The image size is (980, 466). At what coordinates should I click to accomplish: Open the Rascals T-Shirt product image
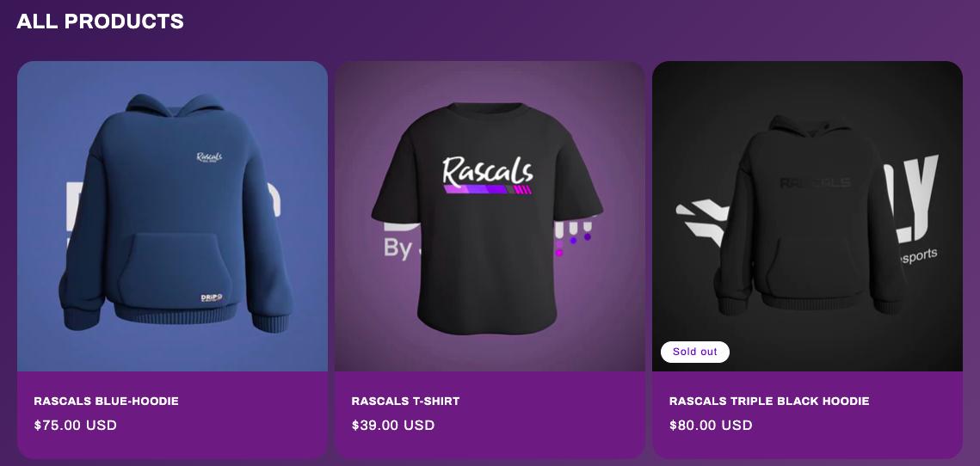pos(490,216)
